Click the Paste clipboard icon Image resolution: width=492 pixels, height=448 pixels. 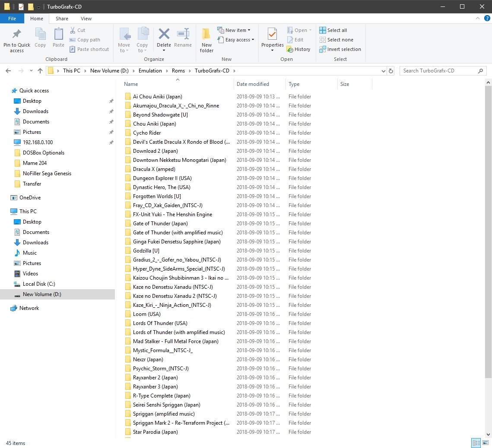[x=58, y=34]
